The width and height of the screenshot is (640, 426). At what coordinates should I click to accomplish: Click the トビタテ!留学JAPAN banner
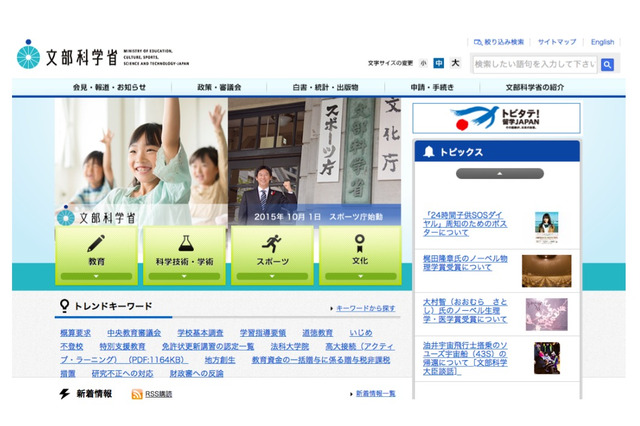[496, 118]
